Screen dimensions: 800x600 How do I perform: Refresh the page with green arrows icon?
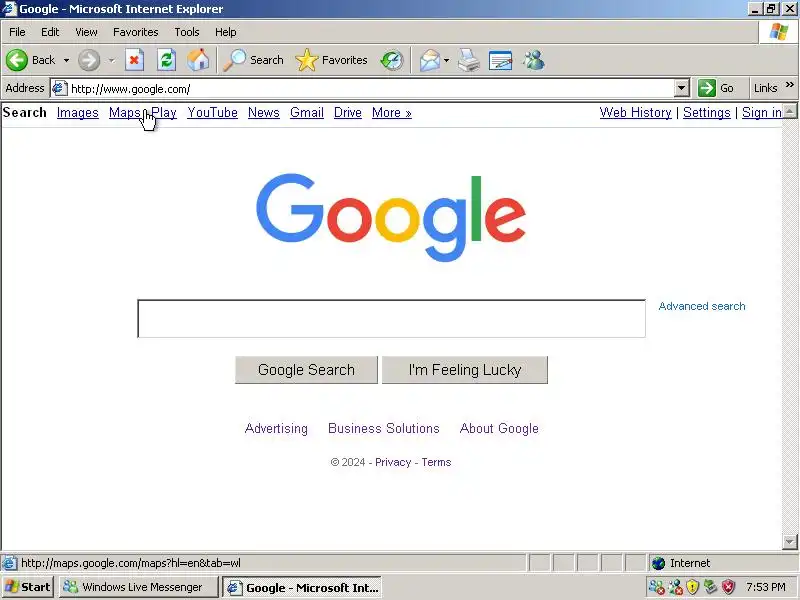tap(166, 60)
